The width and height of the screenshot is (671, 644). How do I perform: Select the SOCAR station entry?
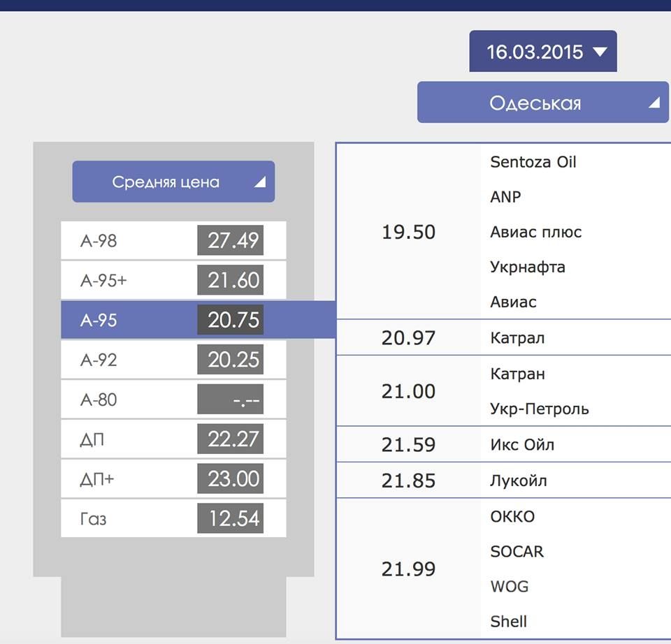point(517,552)
